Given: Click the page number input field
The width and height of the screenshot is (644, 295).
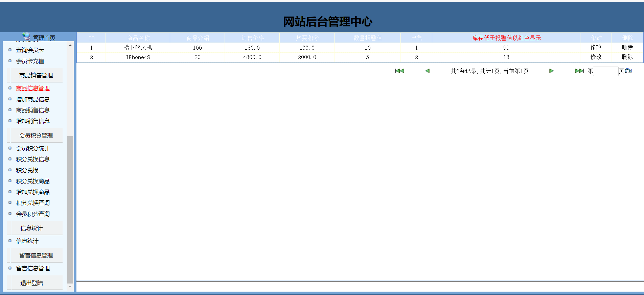Looking at the screenshot, I should pos(605,71).
